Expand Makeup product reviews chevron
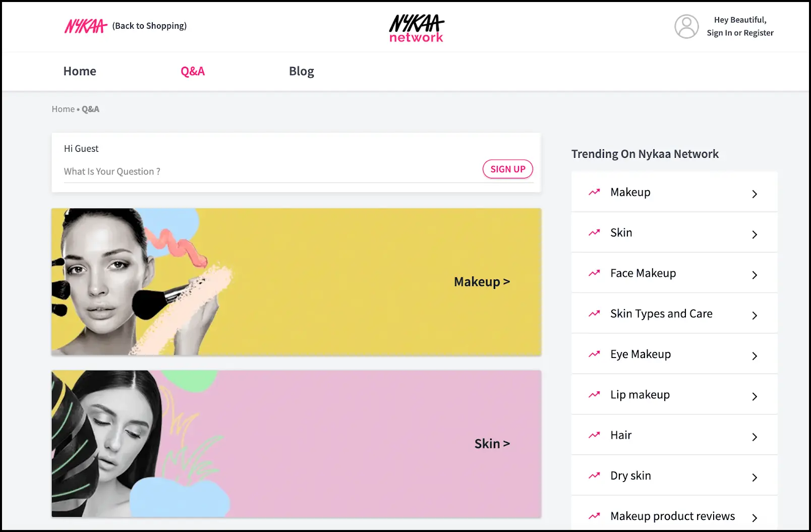The image size is (811, 532). pos(755,518)
